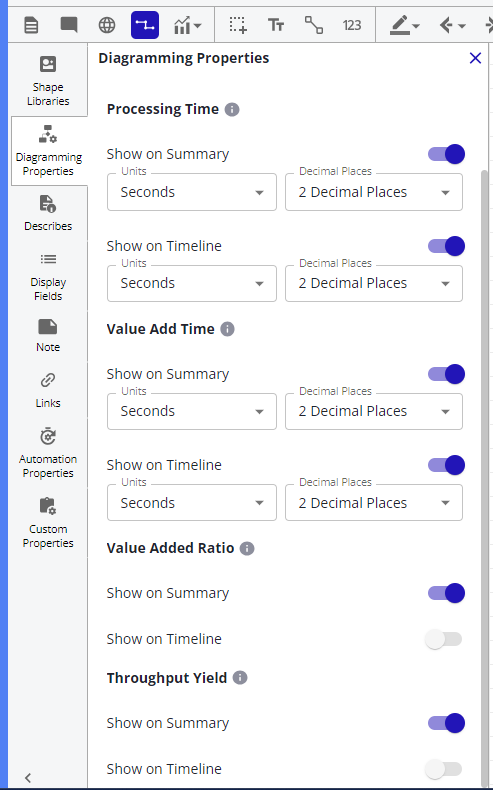Click Processing Time info icon

click(x=232, y=109)
